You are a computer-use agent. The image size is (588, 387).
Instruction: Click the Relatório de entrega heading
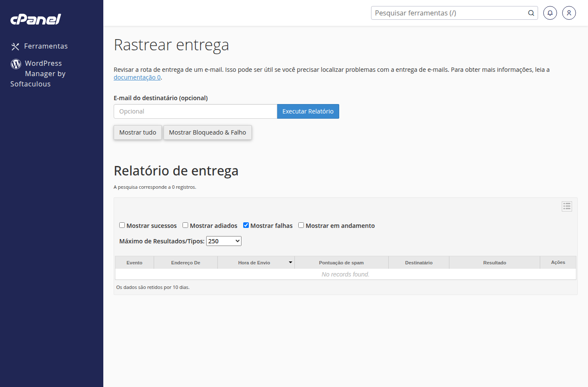(176, 171)
